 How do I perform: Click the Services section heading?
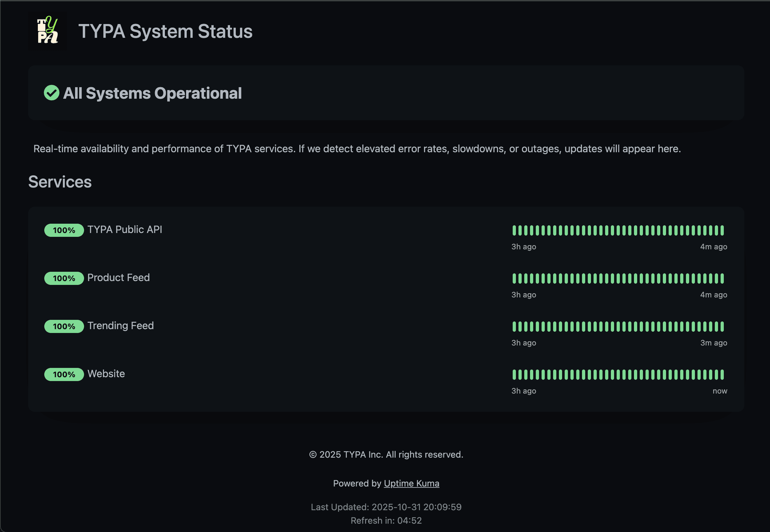(x=60, y=182)
